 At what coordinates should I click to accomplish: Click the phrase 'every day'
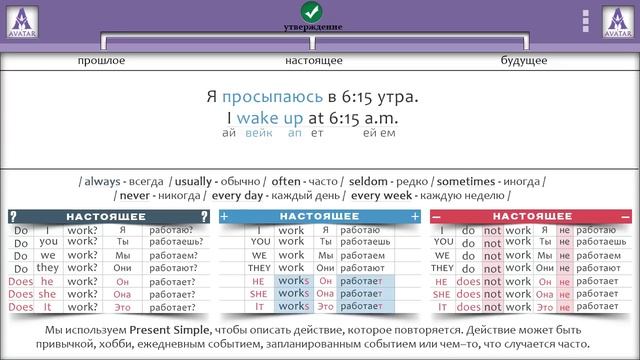click(x=237, y=196)
